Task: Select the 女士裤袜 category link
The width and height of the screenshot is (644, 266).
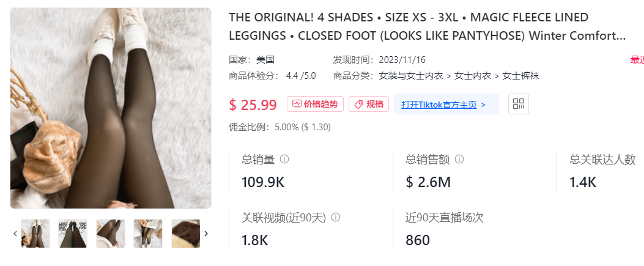Action: pyautogui.click(x=520, y=76)
